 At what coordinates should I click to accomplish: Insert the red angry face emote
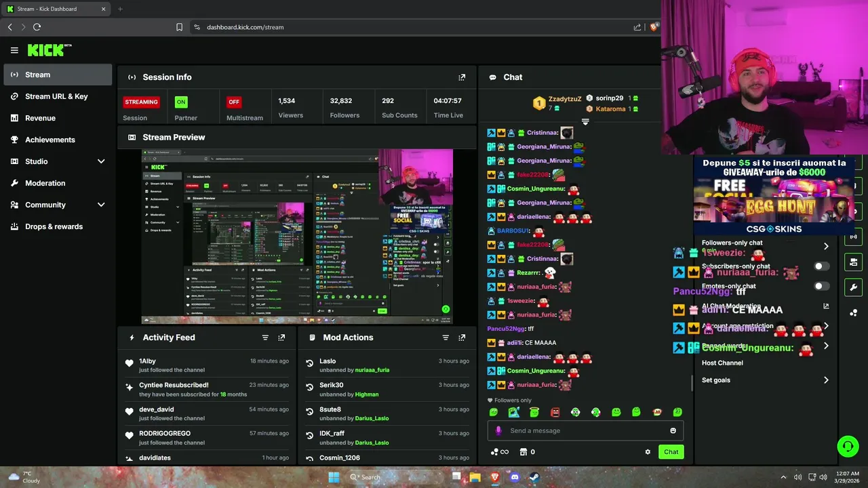tap(555, 412)
